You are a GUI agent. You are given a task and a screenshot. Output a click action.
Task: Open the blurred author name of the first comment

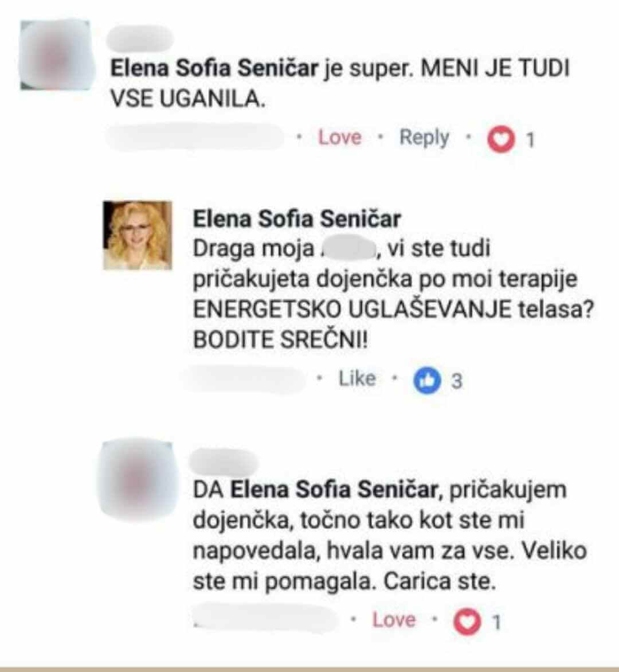[x=140, y=39]
